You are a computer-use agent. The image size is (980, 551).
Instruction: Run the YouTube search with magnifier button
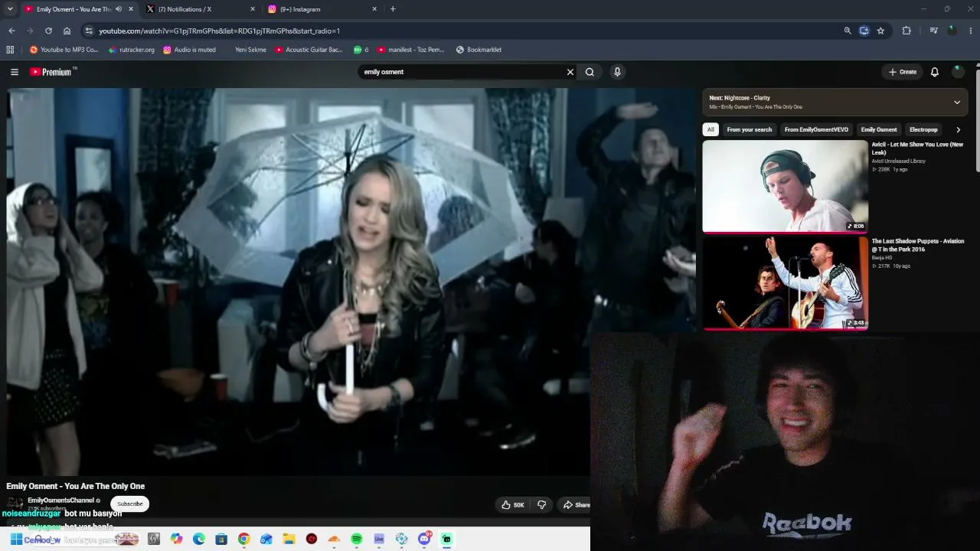point(590,72)
